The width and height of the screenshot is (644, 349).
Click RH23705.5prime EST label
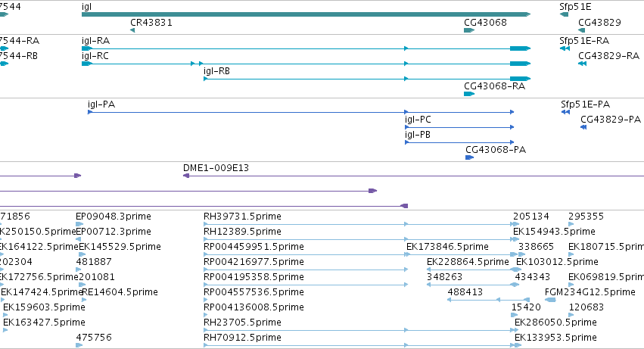(242, 323)
